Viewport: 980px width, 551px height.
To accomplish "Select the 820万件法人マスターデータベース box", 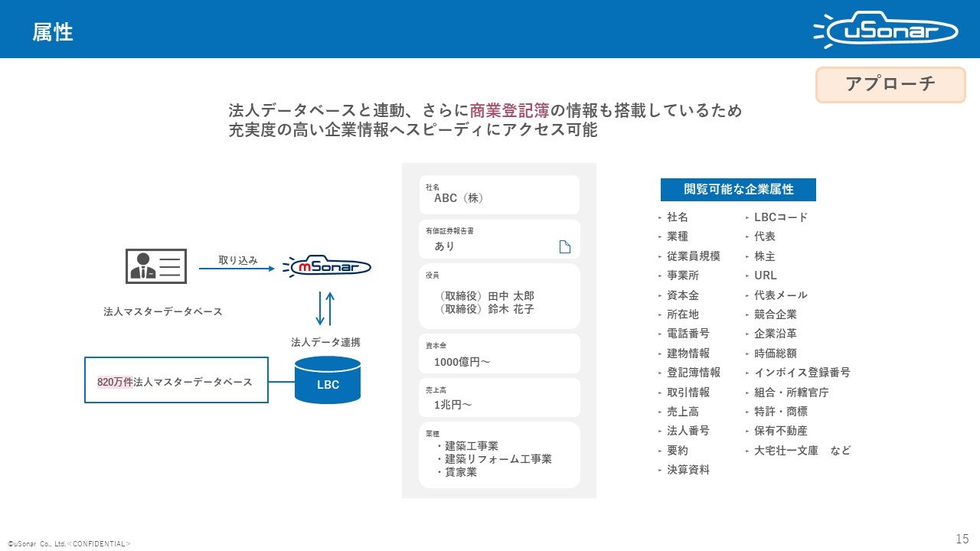I will point(176,380).
